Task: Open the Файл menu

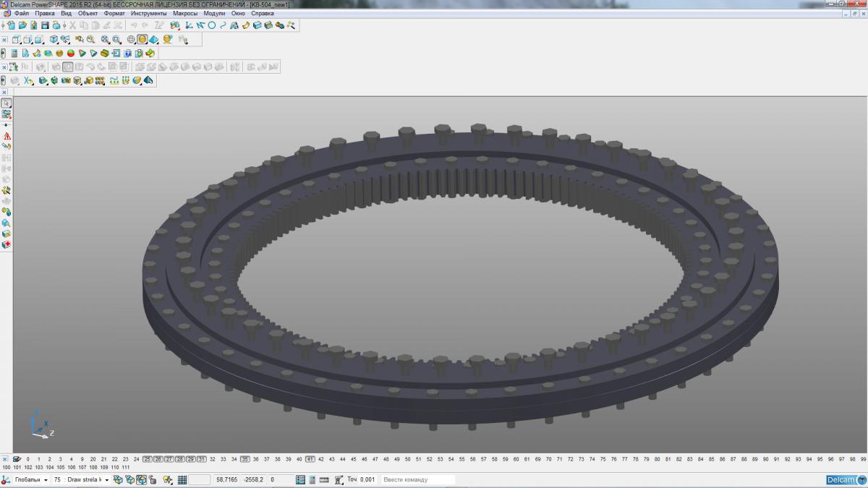Action: 21,13
